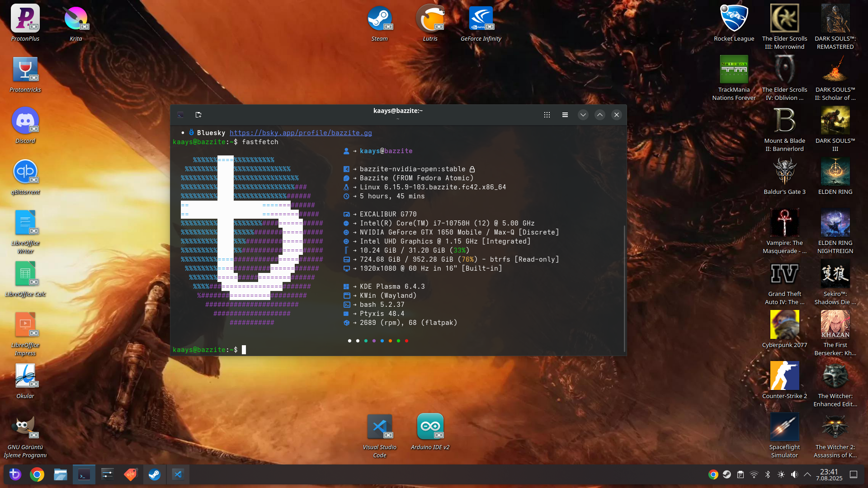Open System Settings from taskbar

click(108, 474)
